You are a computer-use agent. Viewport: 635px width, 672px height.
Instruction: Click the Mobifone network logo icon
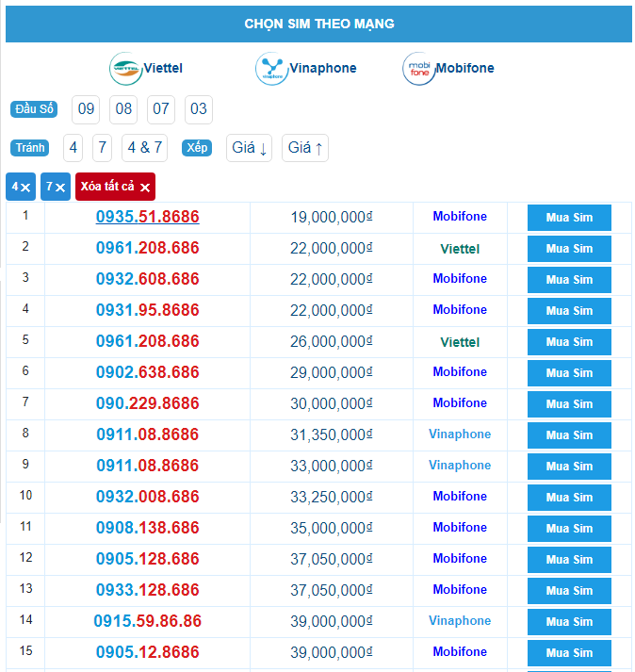[x=417, y=69]
